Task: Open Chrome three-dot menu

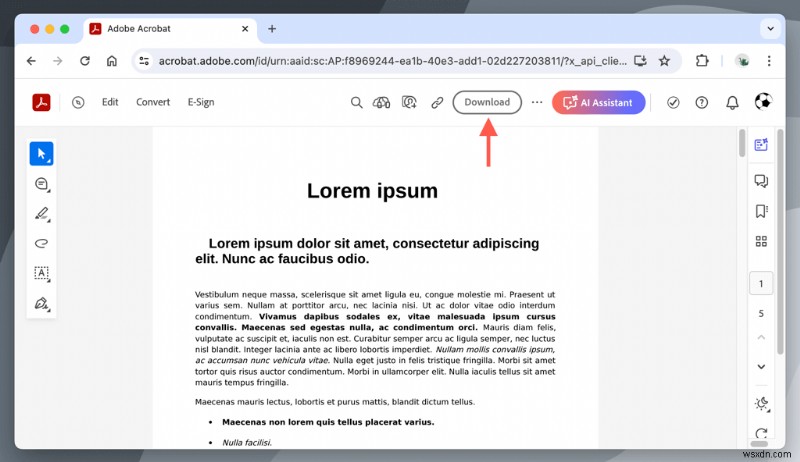Action: (769, 61)
